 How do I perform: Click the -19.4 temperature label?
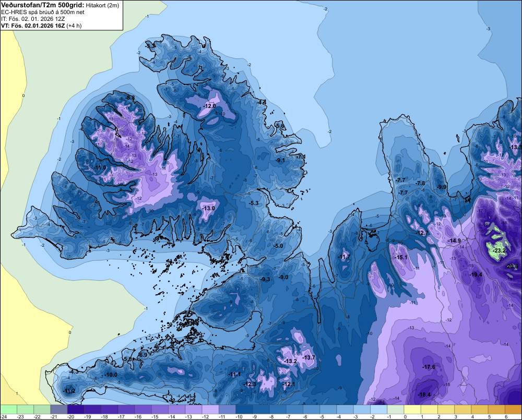(x=476, y=274)
